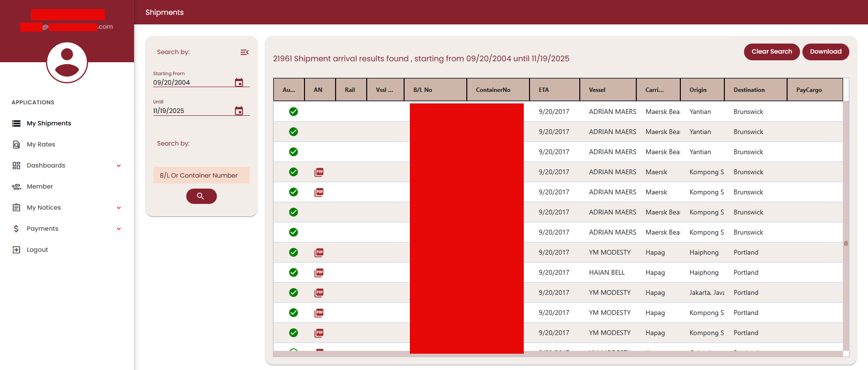This screenshot has height=370, width=868.
Task: Open the Until date calendar picker
Action: (239, 111)
